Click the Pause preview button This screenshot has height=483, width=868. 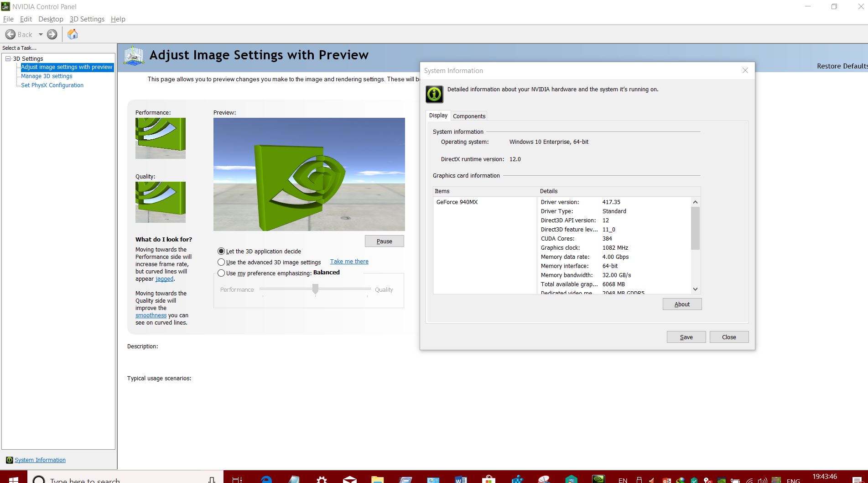[385, 241]
